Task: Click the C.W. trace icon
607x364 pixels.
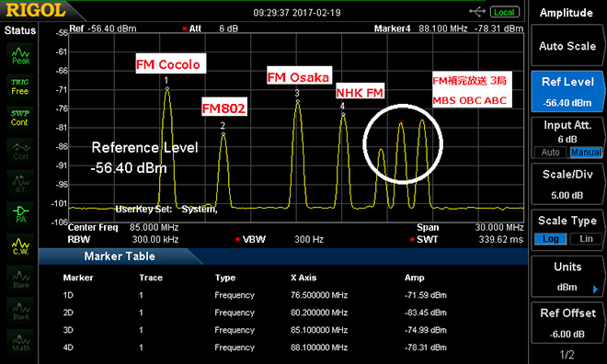Action: (x=20, y=246)
